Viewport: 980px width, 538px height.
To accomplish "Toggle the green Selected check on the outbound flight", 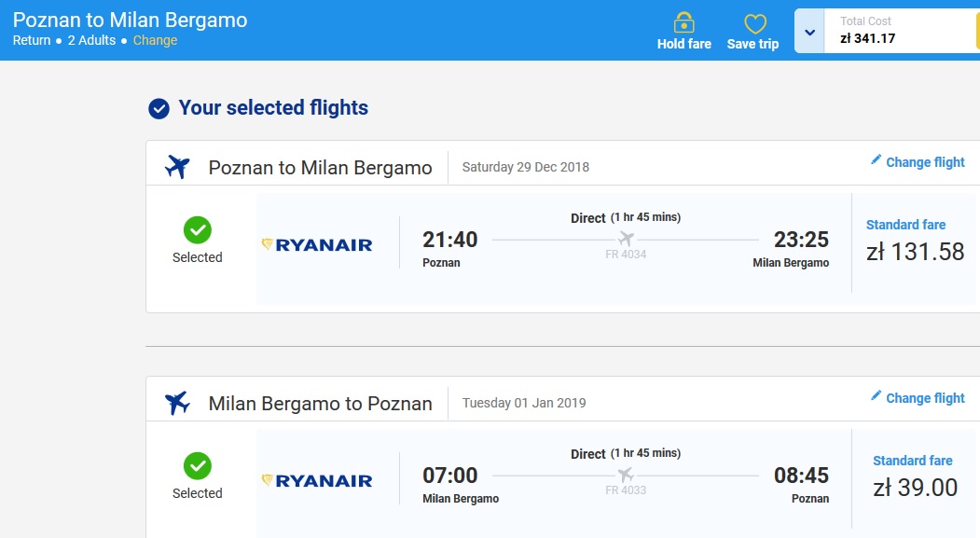I will tap(198, 230).
